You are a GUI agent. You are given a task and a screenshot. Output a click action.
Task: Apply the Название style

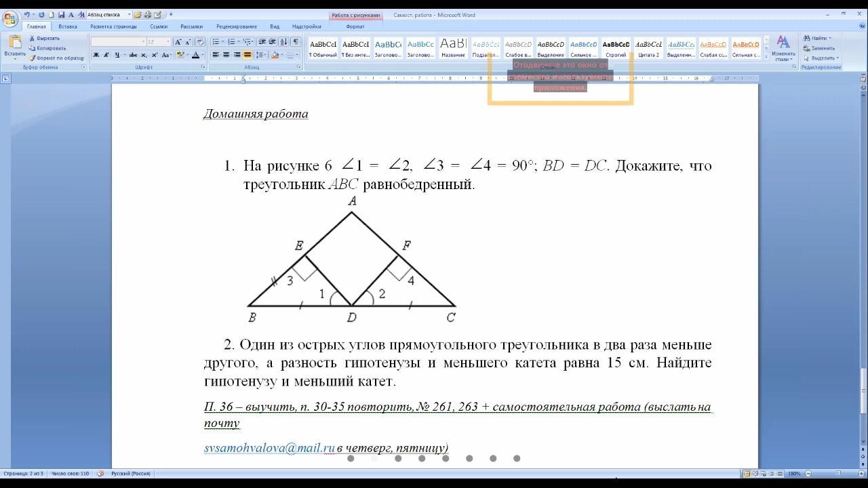point(453,47)
